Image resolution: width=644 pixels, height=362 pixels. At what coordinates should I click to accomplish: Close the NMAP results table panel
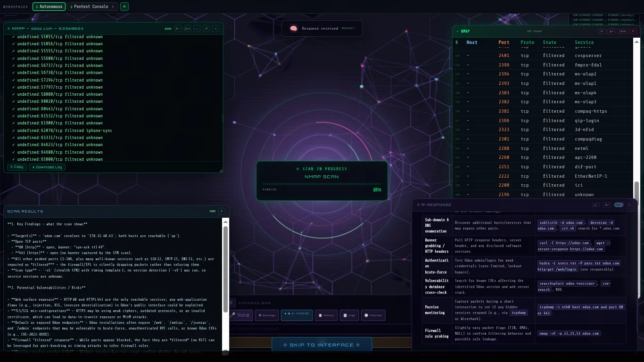pos(633,32)
